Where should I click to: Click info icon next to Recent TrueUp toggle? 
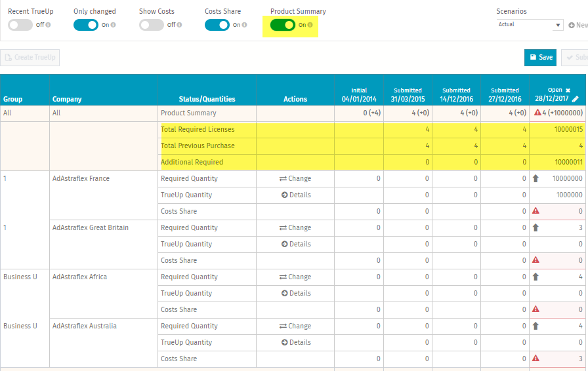[x=49, y=25]
